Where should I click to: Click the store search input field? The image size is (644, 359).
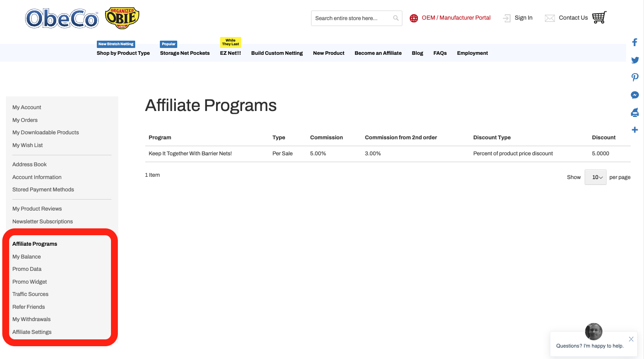click(351, 18)
